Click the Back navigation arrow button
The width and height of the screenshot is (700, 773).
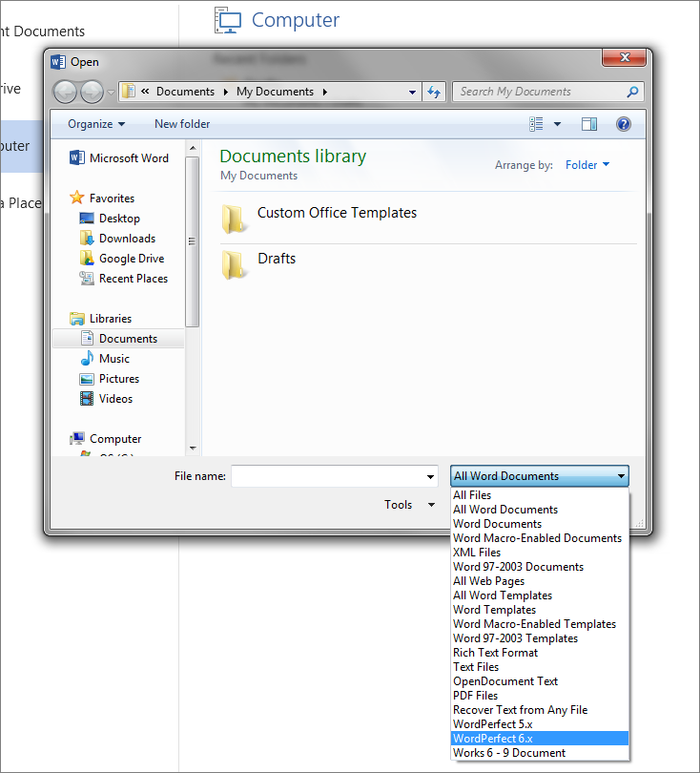(65, 92)
